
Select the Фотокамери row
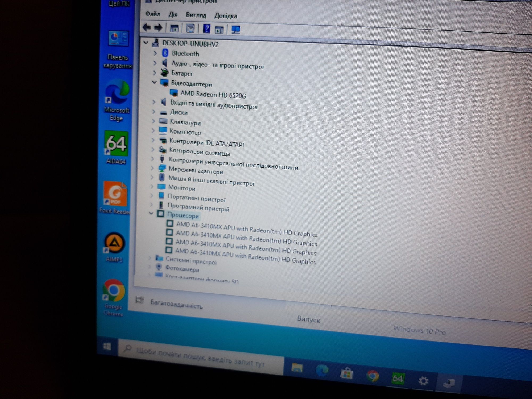(x=182, y=268)
